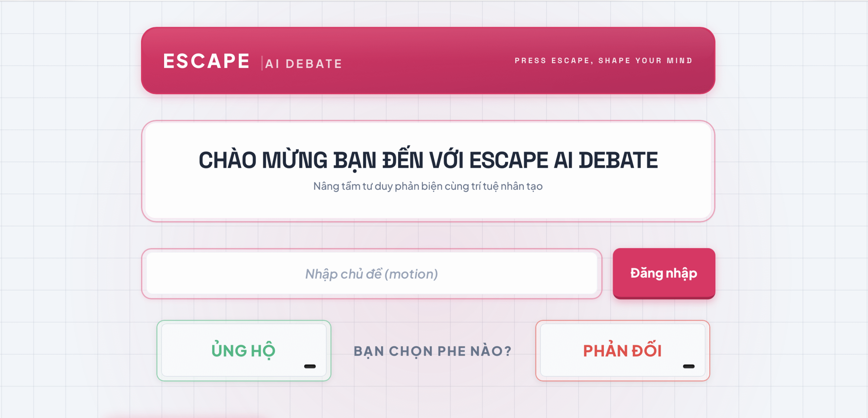Screen dimensions: 868x418
Task: Click the ESCAPE logo in the header
Action: (x=206, y=61)
